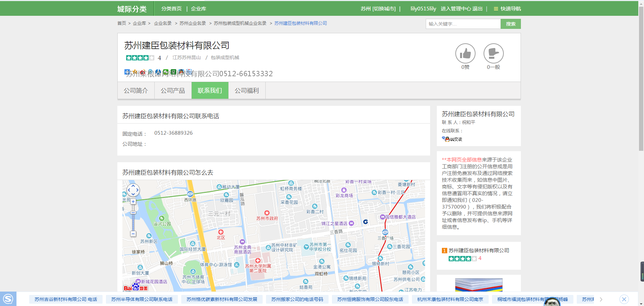Viewport: 644px width, 306px height.
Task: Focus the 输入关键字 search field
Action: pos(463,24)
